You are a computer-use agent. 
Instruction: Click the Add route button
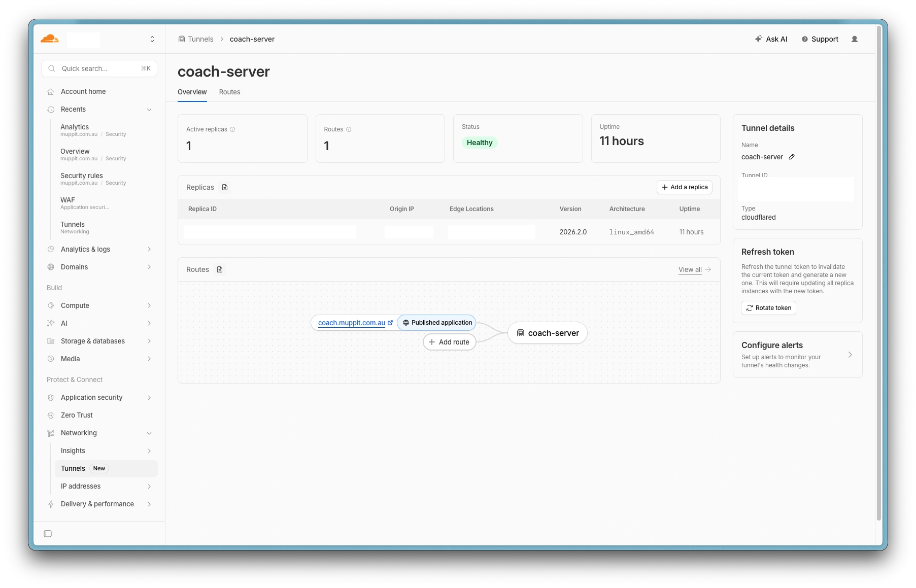click(449, 342)
